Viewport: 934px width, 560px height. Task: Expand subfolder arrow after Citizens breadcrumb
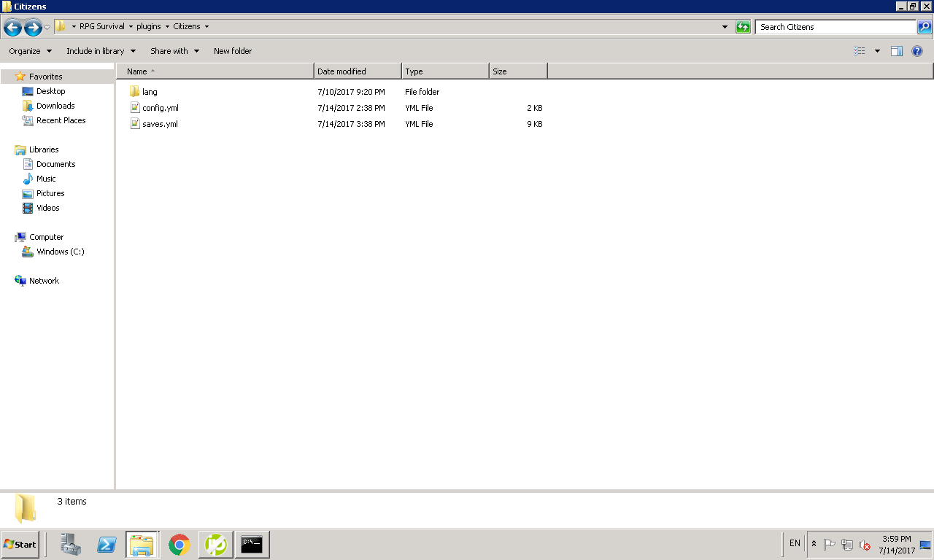pyautogui.click(x=207, y=27)
